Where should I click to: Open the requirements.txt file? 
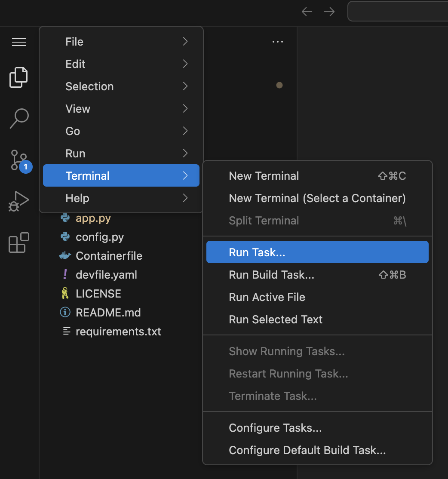[x=118, y=332]
